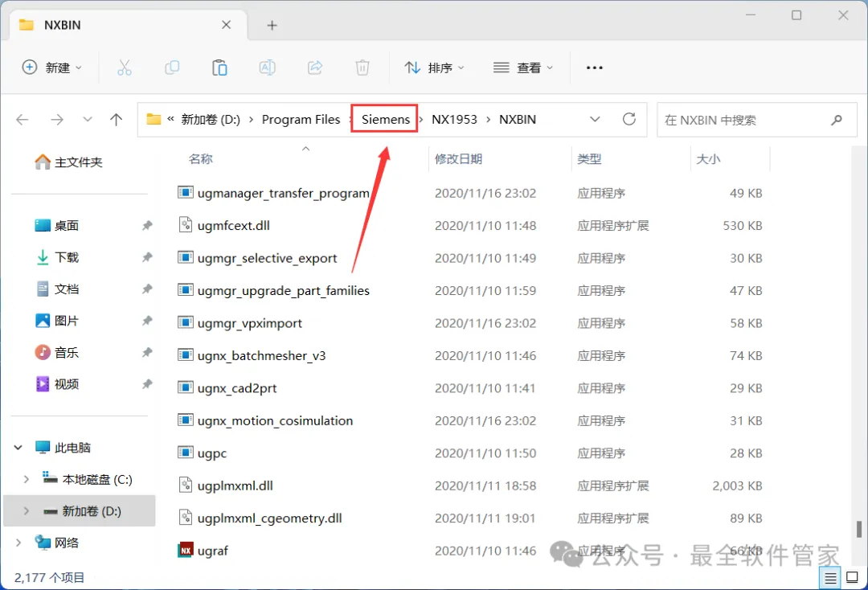Click NX1953 in the breadcrumb
Image resolution: width=868 pixels, height=590 pixels.
coord(454,119)
